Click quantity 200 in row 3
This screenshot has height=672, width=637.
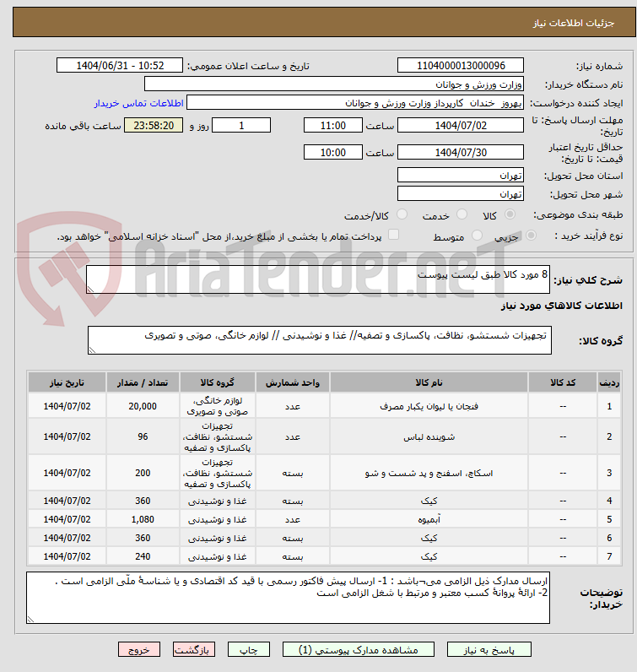(x=143, y=473)
